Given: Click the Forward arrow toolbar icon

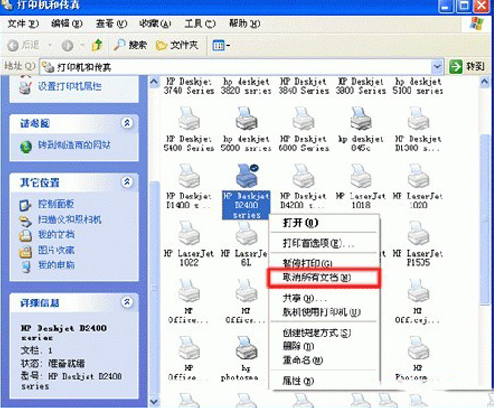Looking at the screenshot, I should coord(67,45).
